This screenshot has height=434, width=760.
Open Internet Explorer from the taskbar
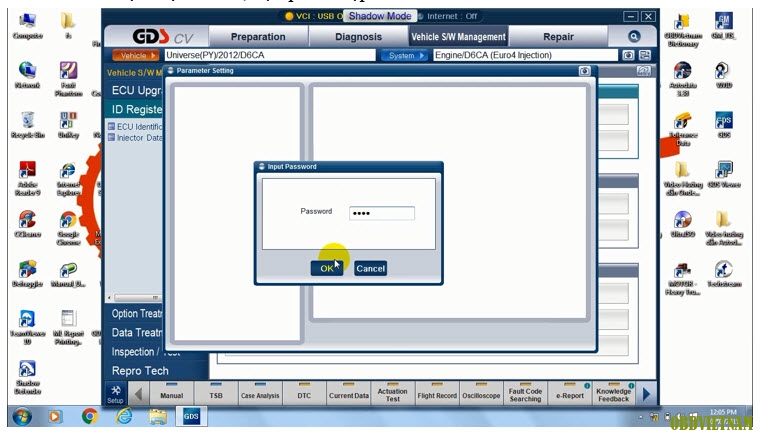[x=124, y=416]
